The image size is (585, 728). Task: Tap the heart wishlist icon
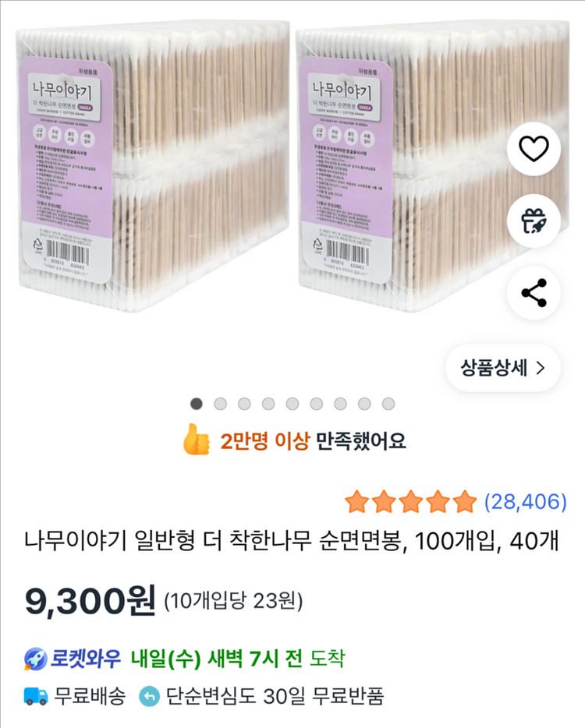pyautogui.click(x=534, y=148)
